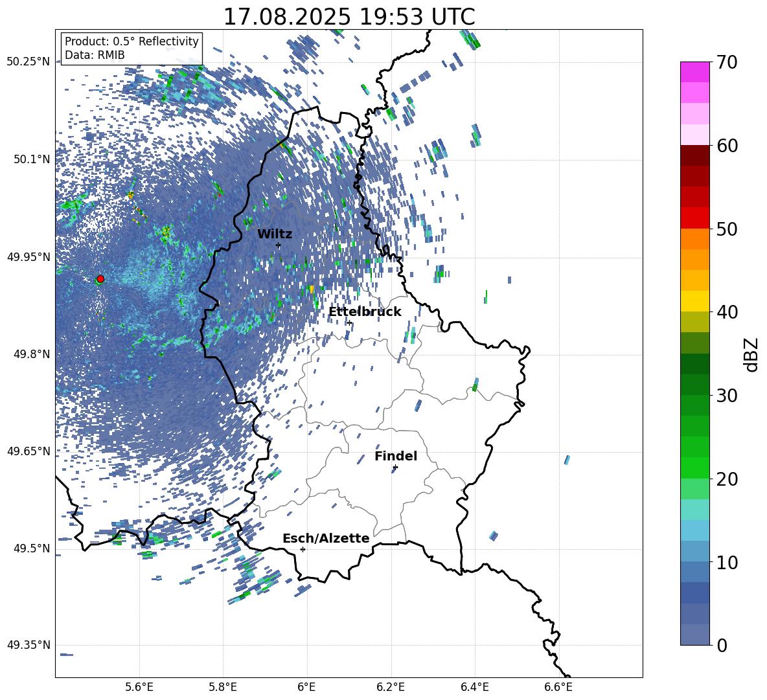This screenshot has height=700, width=767.
Task: Click the 49.8°N latitude label
Action: pyautogui.click(x=32, y=354)
